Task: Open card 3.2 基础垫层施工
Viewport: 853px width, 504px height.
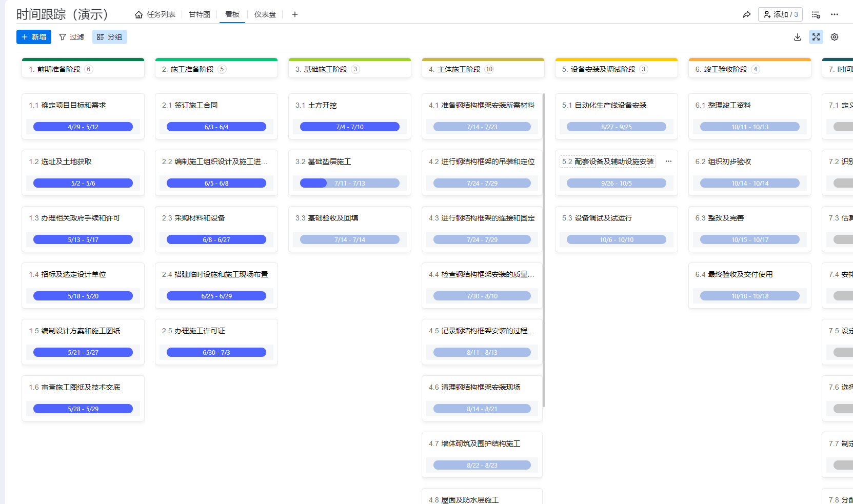Action: 350,173
